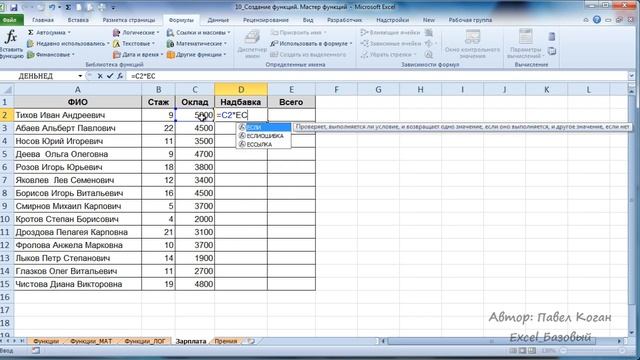The width and height of the screenshot is (640, 360).
Task: Click the Создать из выделенного button
Action: [x=309, y=54]
